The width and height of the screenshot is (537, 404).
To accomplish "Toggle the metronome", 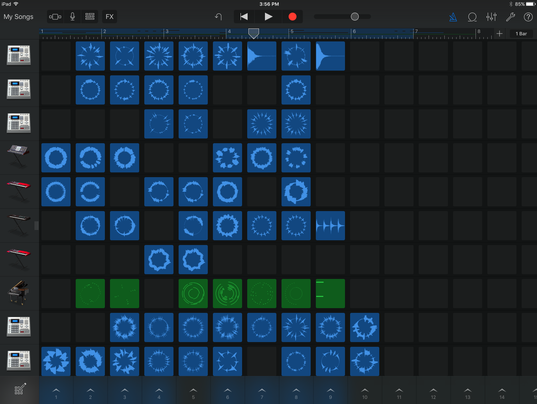I will 453,17.
